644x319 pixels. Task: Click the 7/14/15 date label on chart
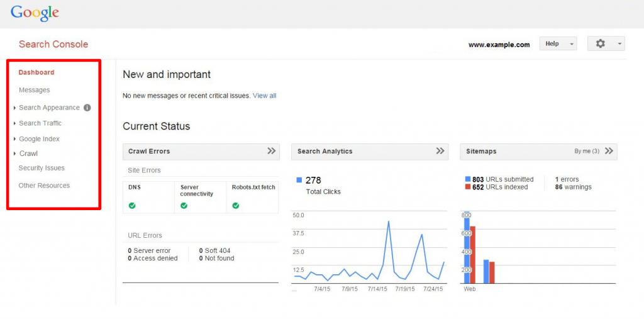click(377, 289)
